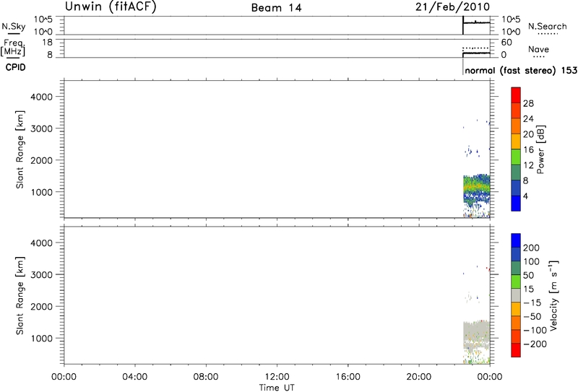Click the red swatch at bottom of Velocity colorbar
The height and width of the screenshot is (392, 578).
click(516, 350)
